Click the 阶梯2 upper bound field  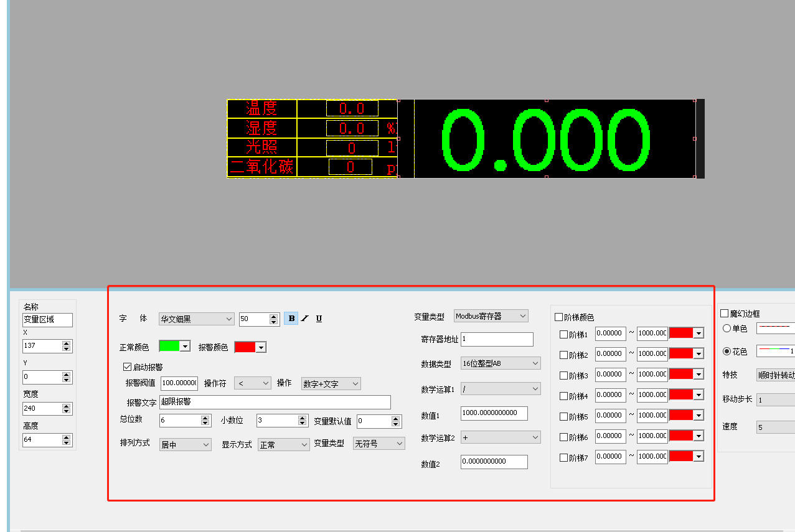652,353
